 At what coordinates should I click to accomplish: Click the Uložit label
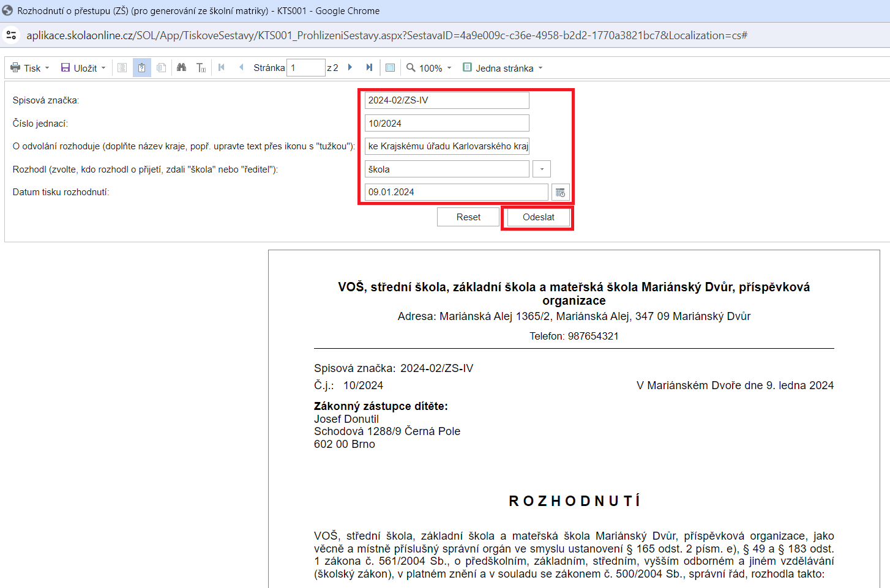point(85,69)
